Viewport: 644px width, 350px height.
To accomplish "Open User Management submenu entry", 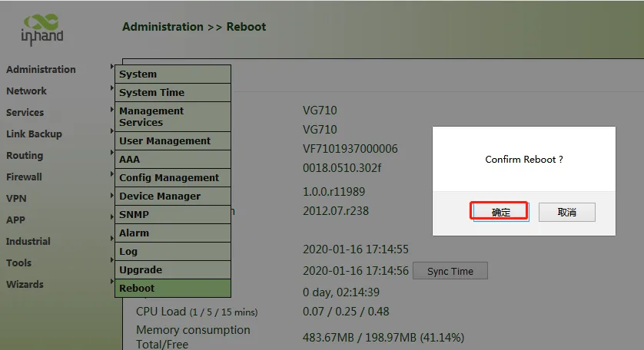I will (x=172, y=141).
